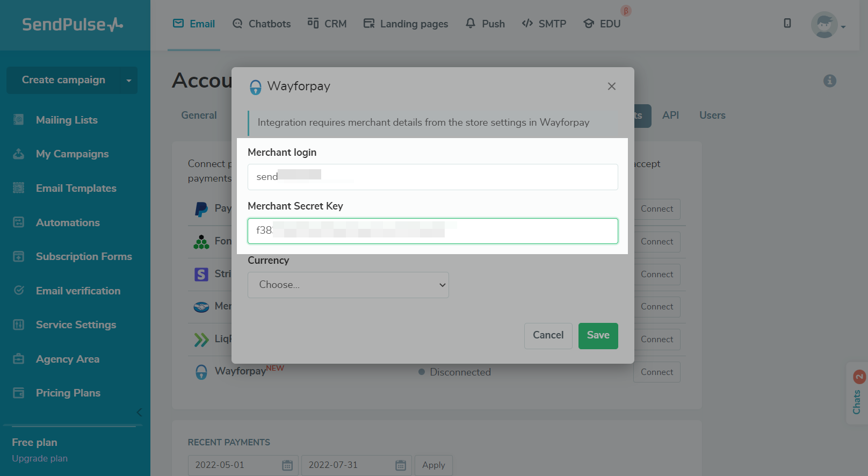Open the Create campaign dropdown arrow
Viewport: 868px width, 476px height.
(x=129, y=81)
